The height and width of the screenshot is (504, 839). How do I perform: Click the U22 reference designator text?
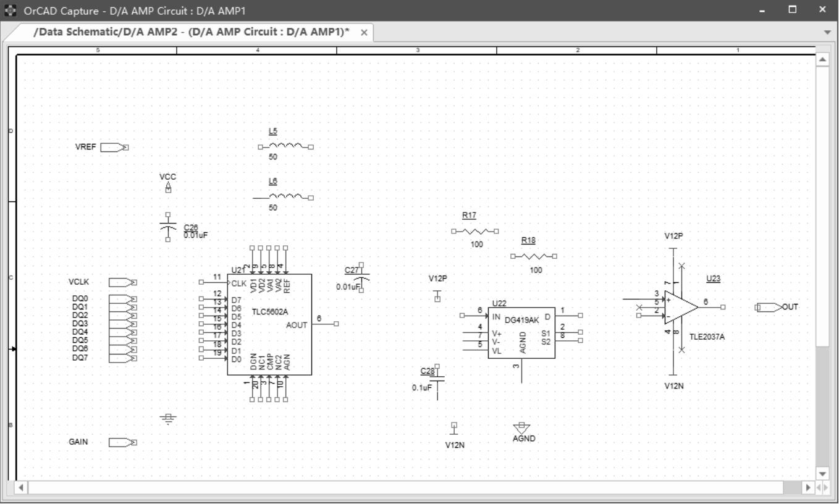click(499, 303)
